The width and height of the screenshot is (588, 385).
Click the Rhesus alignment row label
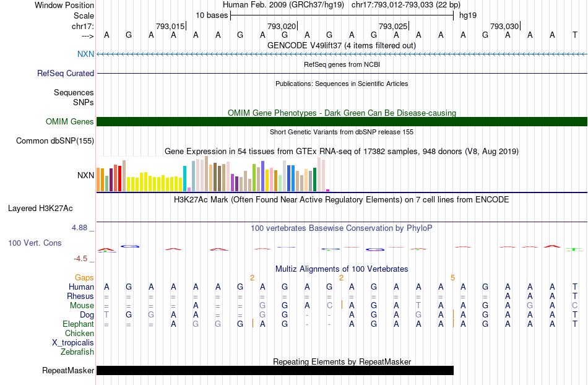coord(80,296)
